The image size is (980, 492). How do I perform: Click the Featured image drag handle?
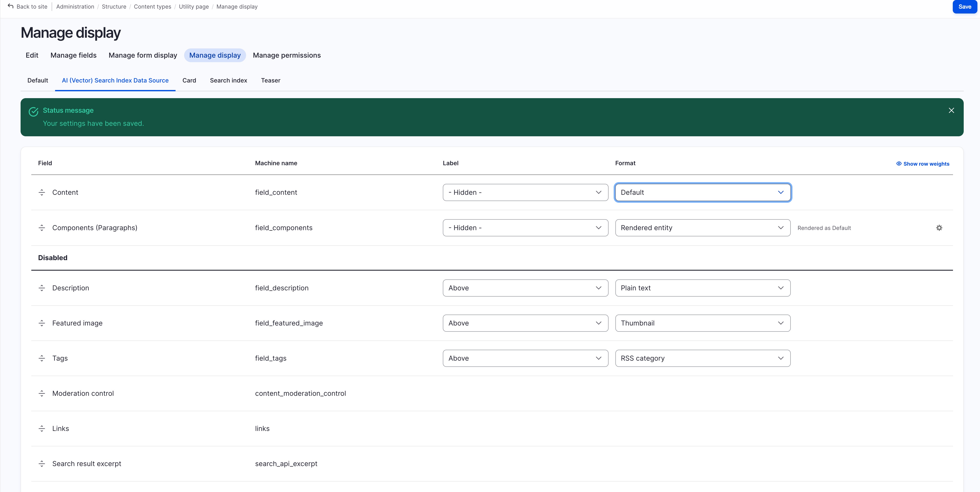(42, 323)
